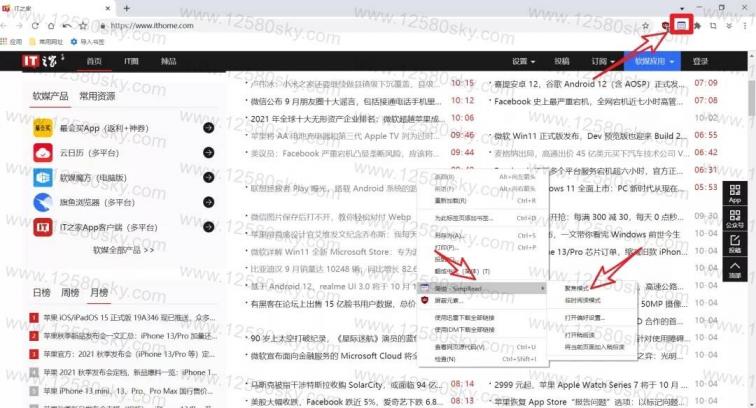Switch to the 常用资源 tab
756x408 pixels.
[97, 96]
